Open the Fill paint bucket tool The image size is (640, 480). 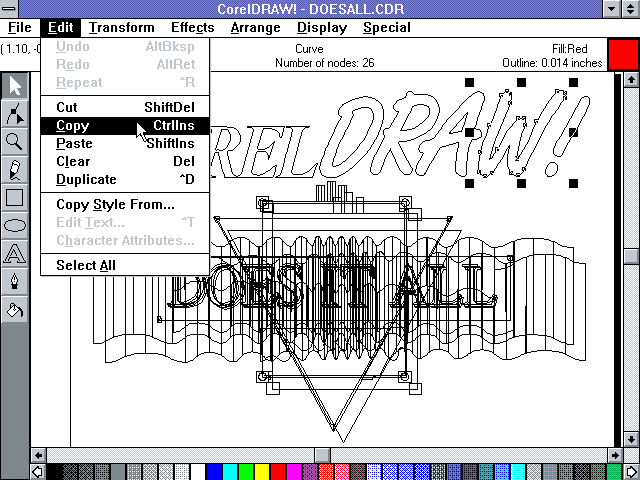pos(15,310)
